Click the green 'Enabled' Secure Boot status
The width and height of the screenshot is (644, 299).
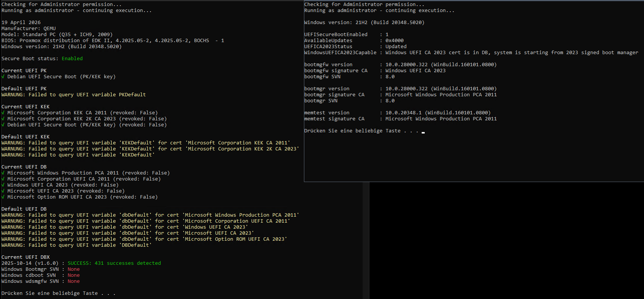click(72, 59)
